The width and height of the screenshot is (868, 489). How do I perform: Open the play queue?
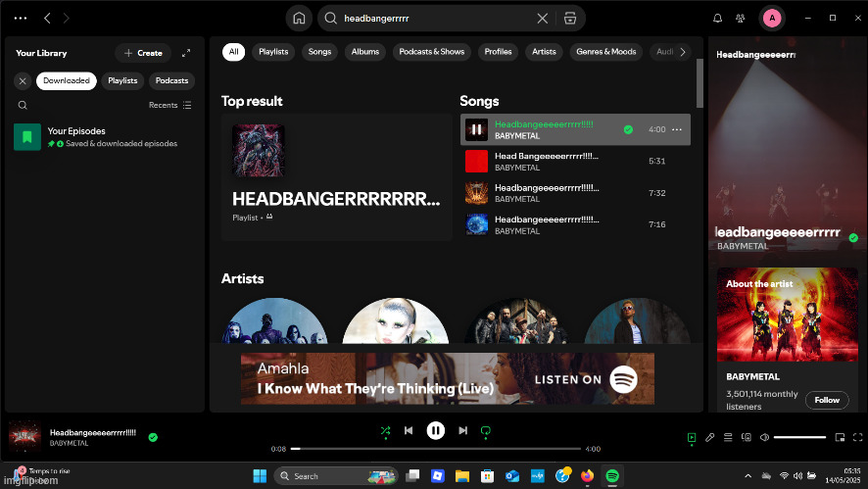pyautogui.click(x=728, y=437)
